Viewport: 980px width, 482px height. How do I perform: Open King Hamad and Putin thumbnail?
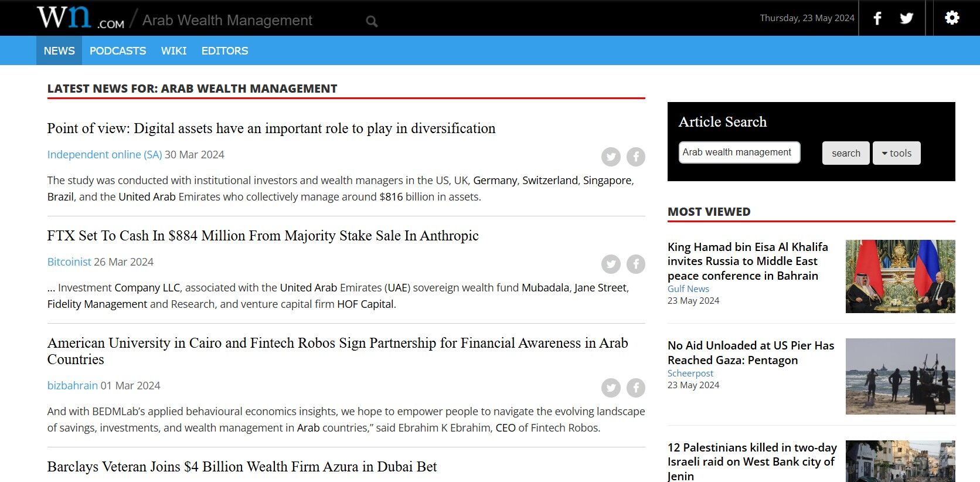(x=900, y=276)
